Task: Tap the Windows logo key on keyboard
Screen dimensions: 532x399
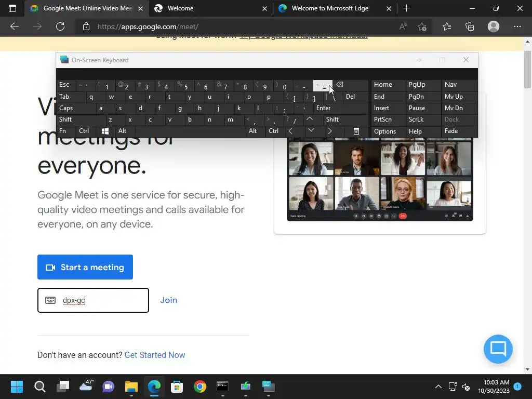Action: pyautogui.click(x=105, y=131)
